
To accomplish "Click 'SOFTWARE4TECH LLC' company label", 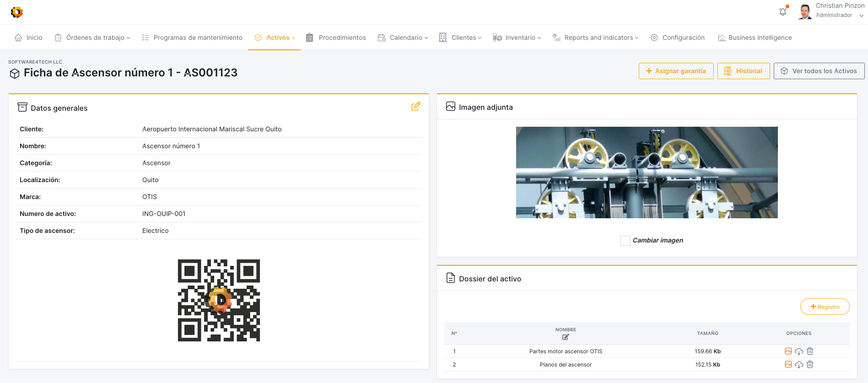I will [35, 62].
